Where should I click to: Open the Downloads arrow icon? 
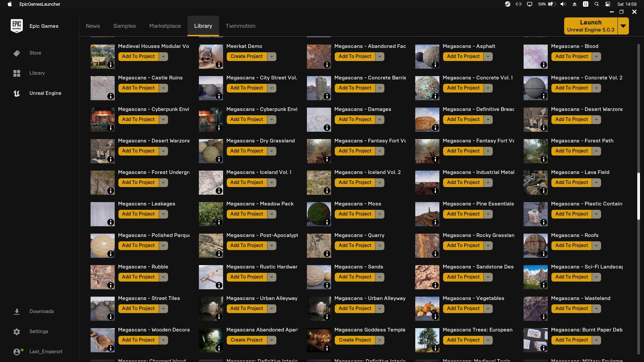pos(17,312)
